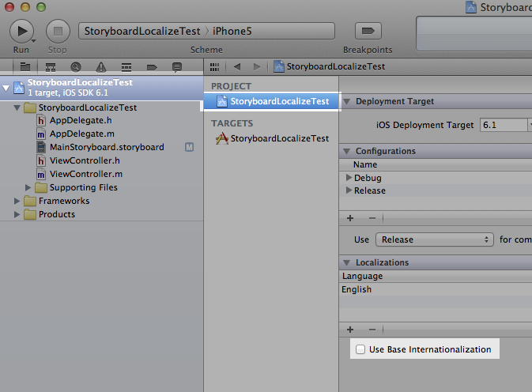Remove localization with minus button
The image size is (532, 392).
(372, 330)
